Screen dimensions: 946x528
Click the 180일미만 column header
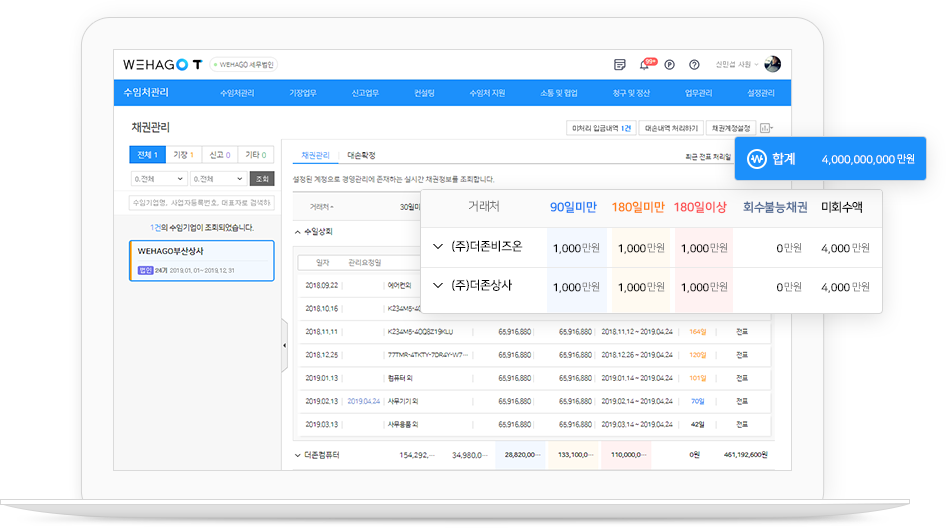point(638,207)
